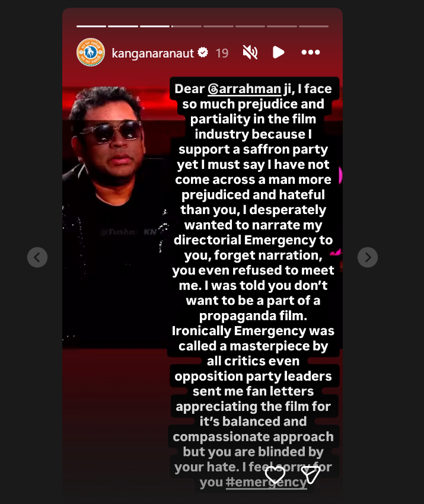Open the @arrahman mention
Screen dimensions: 424x504
point(245,89)
